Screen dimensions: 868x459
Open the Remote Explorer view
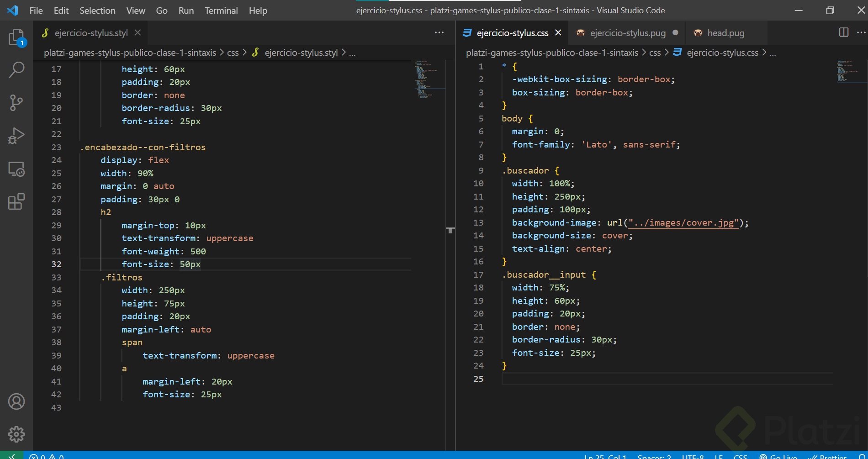click(x=16, y=169)
